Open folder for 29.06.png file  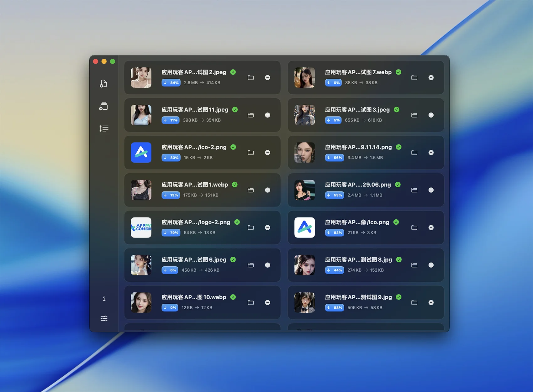click(414, 190)
